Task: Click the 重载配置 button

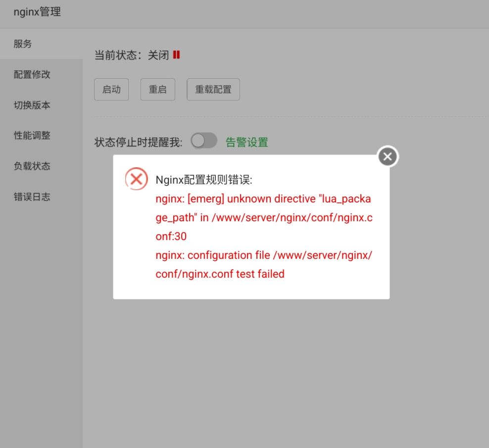Action: pyautogui.click(x=213, y=89)
